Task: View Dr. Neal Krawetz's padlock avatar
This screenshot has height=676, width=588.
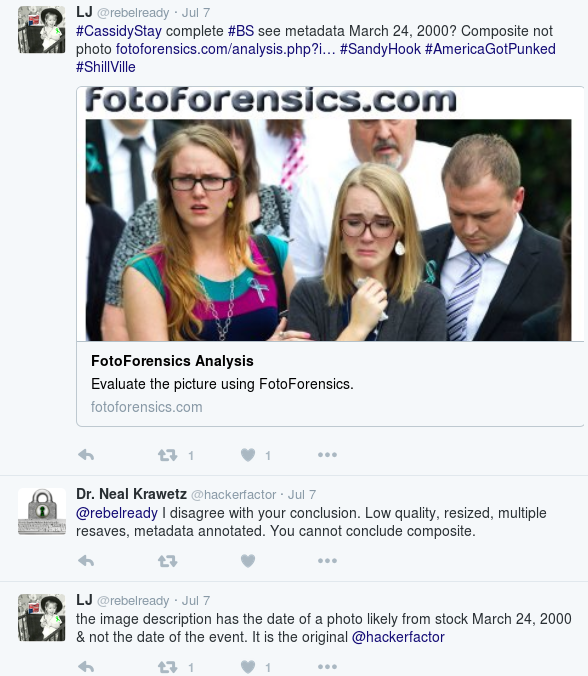Action: pos(42,511)
